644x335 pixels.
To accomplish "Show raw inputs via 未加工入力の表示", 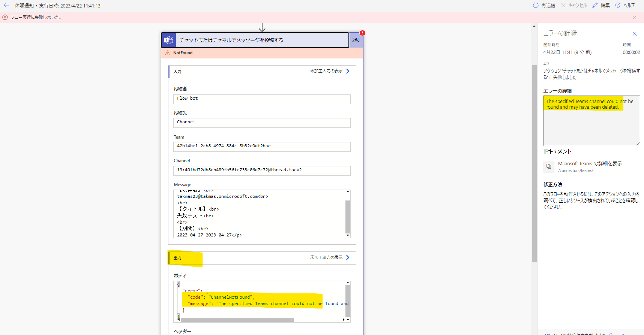I will 330,71.
